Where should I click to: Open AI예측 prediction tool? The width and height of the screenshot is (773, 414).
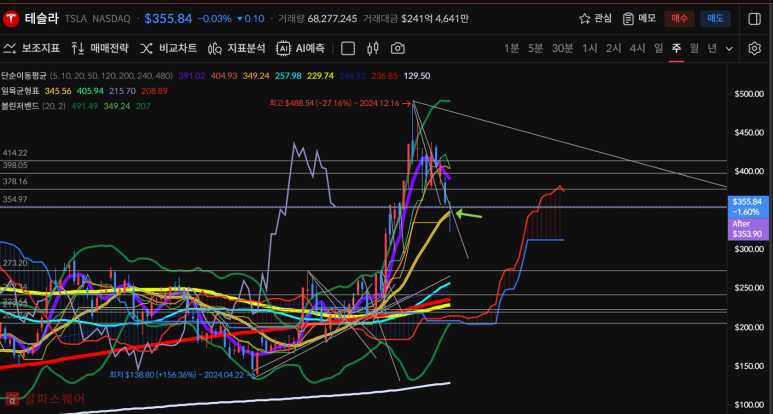(x=300, y=48)
